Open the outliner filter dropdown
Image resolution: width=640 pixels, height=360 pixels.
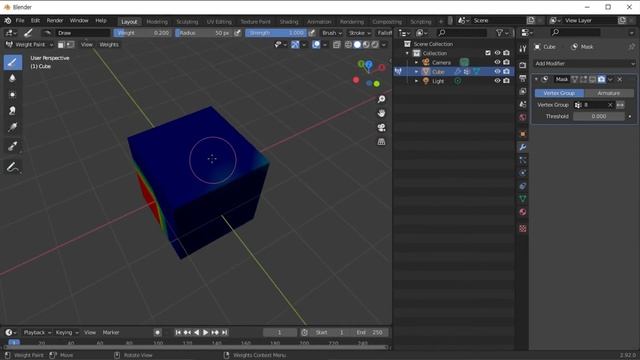502,33
